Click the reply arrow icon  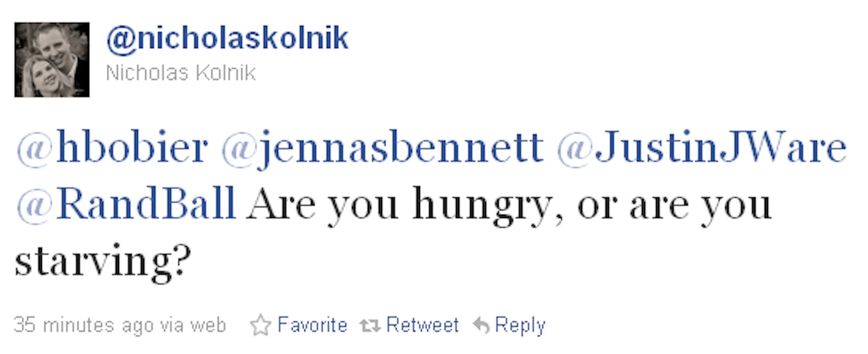tap(481, 325)
